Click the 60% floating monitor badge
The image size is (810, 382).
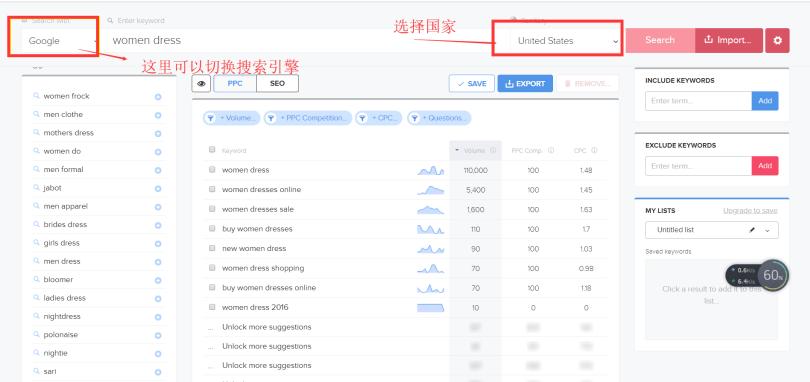773,276
